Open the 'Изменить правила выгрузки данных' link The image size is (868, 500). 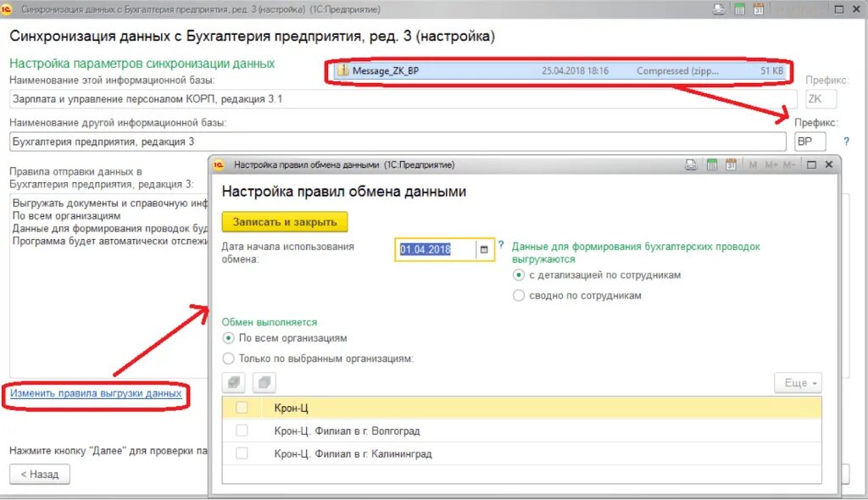pos(96,393)
